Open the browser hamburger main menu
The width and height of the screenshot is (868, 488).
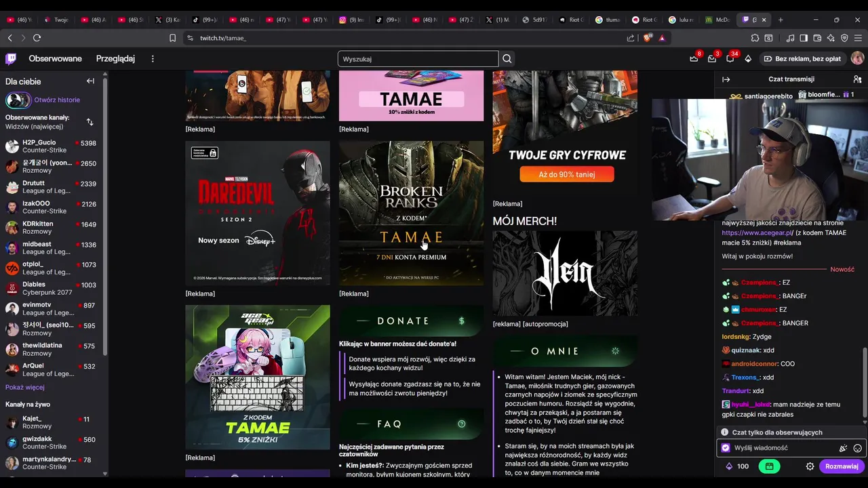(x=858, y=38)
